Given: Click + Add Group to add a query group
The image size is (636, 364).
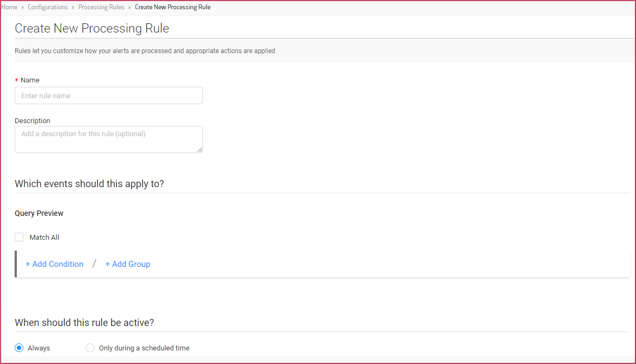Looking at the screenshot, I should tap(128, 264).
